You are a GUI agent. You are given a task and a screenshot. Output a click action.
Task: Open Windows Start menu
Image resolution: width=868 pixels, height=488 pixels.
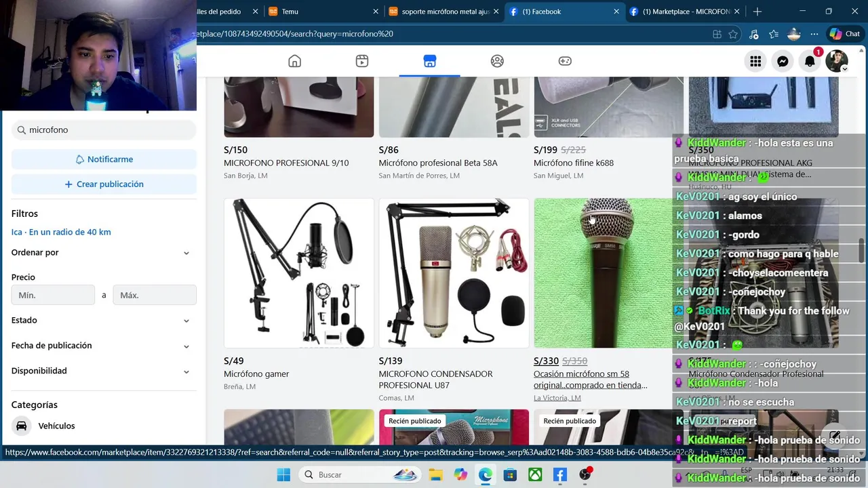click(283, 474)
